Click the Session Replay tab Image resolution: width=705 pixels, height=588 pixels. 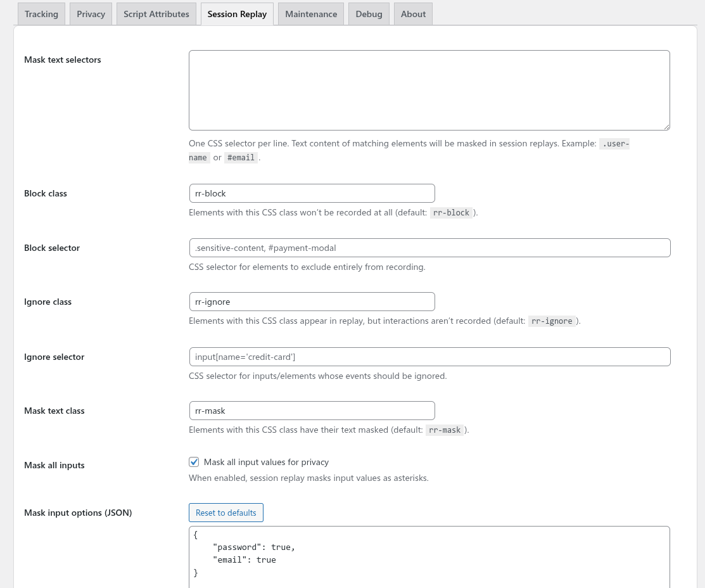[x=237, y=14]
